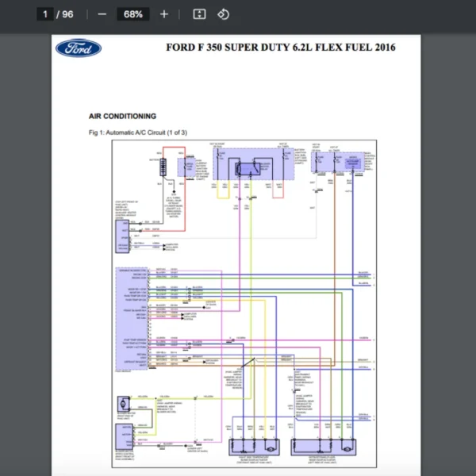The width and height of the screenshot is (476, 476).
Task: Click the fit to page icon
Action: coord(200,14)
